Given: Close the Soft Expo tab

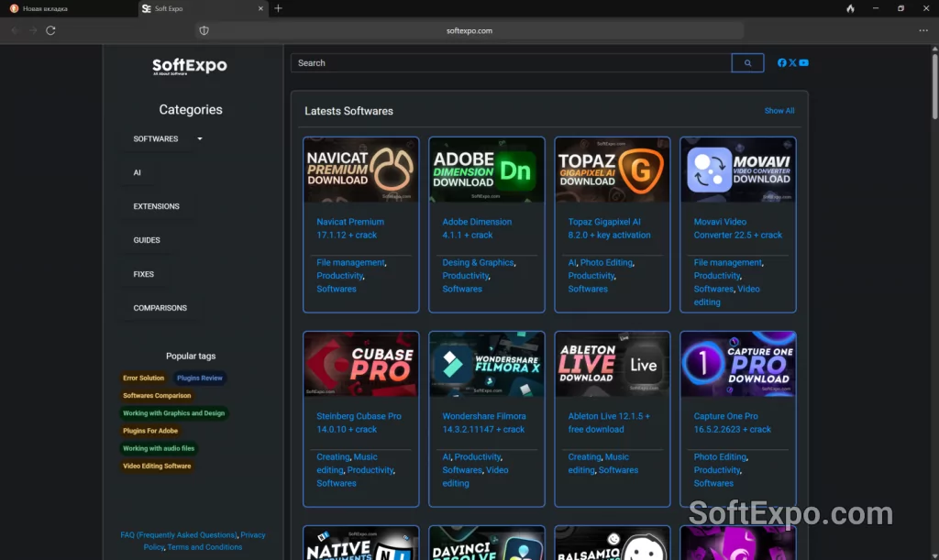Looking at the screenshot, I should (260, 8).
